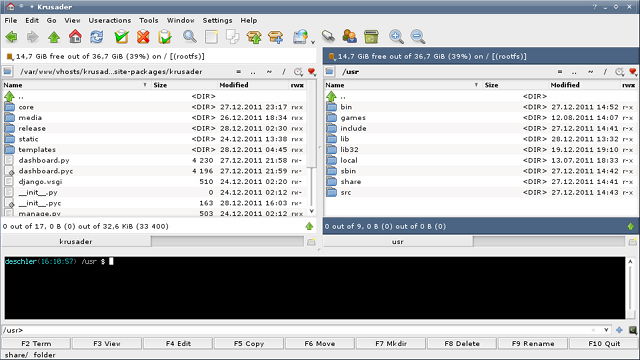Go up one directory with green arrow

54,37
